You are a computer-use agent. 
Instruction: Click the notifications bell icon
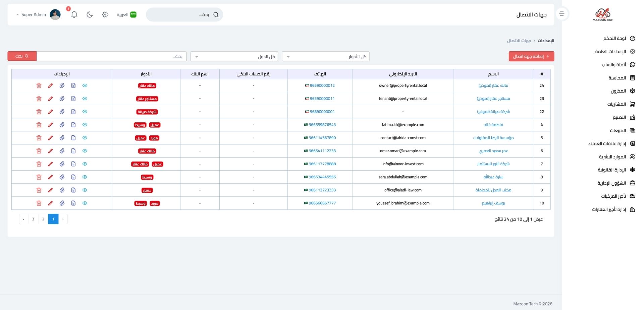[74, 14]
